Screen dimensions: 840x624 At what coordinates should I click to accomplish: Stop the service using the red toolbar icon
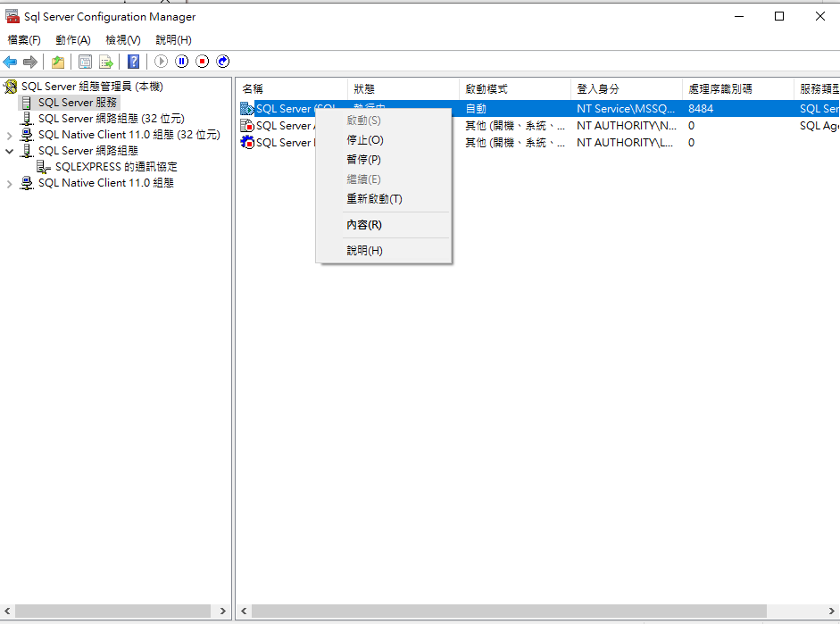tap(203, 62)
